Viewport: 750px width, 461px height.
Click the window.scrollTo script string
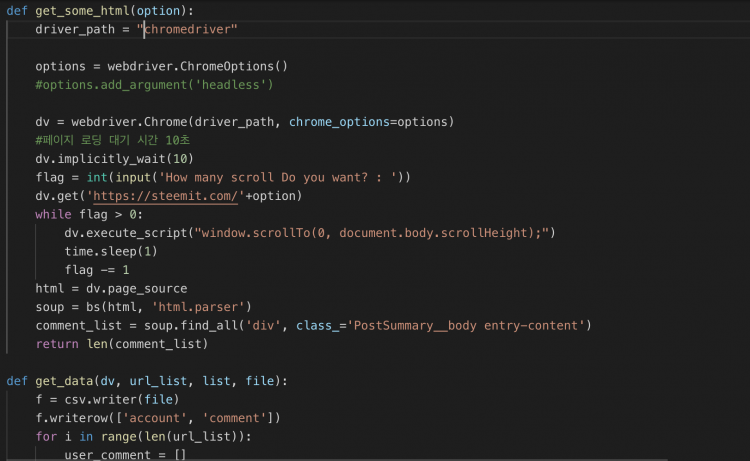[x=374, y=233]
